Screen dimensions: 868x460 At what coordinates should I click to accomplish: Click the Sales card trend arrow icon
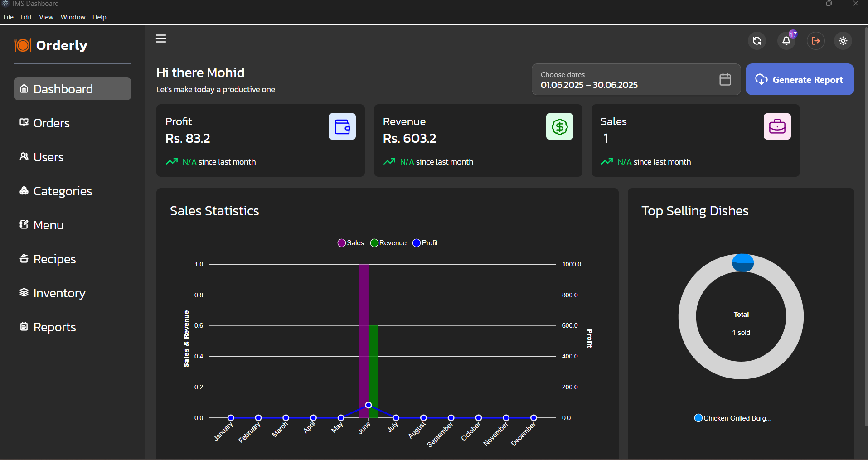coord(607,162)
